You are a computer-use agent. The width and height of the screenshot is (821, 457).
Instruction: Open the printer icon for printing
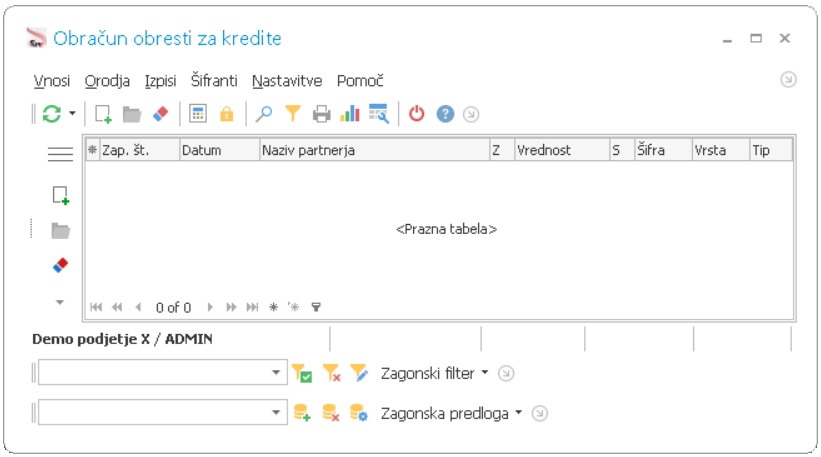[x=321, y=114]
